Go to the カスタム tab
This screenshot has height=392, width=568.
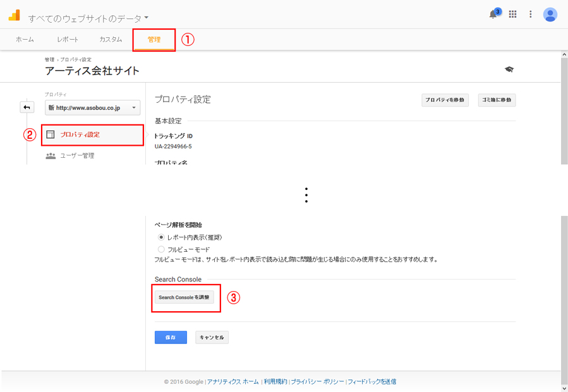111,40
